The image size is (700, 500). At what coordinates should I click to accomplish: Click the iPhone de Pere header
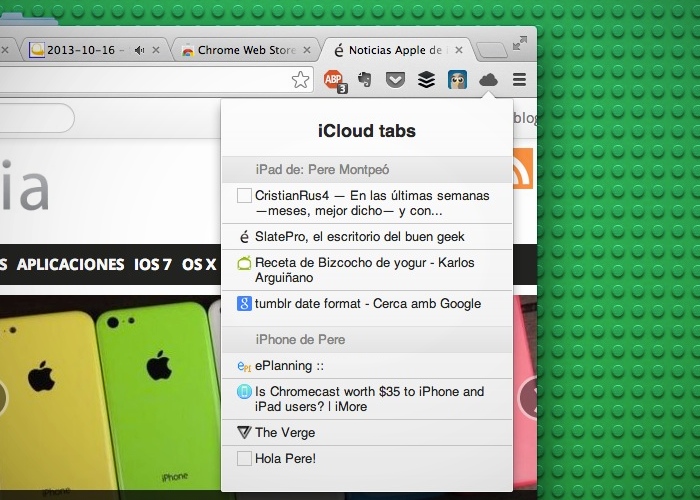coord(367,340)
